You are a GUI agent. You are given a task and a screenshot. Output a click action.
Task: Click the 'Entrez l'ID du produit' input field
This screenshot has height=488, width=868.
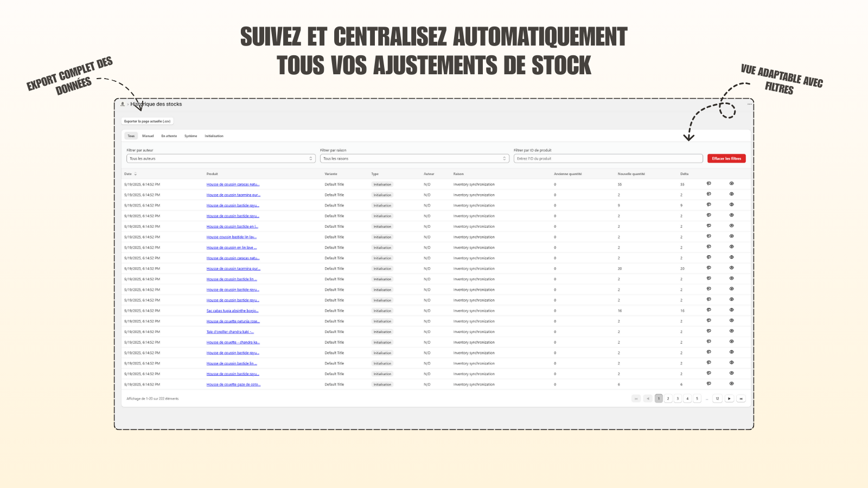pyautogui.click(x=608, y=158)
